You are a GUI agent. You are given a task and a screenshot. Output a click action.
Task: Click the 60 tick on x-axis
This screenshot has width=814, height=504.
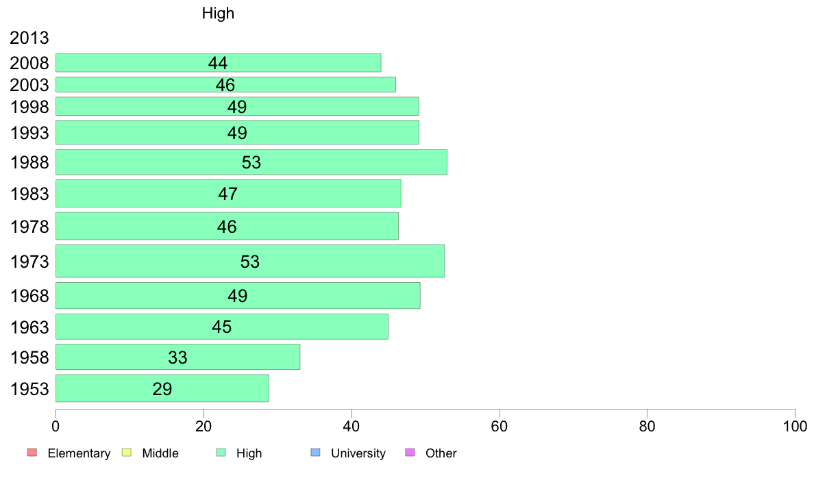500,427
